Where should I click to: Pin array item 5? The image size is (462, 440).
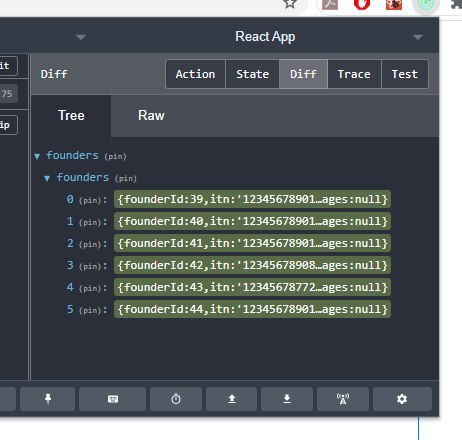90,310
